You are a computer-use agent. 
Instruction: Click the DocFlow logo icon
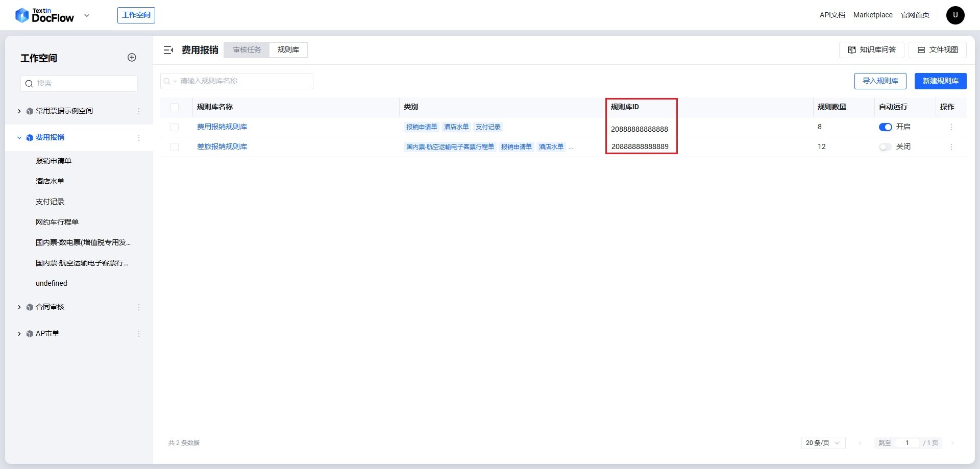[22, 15]
